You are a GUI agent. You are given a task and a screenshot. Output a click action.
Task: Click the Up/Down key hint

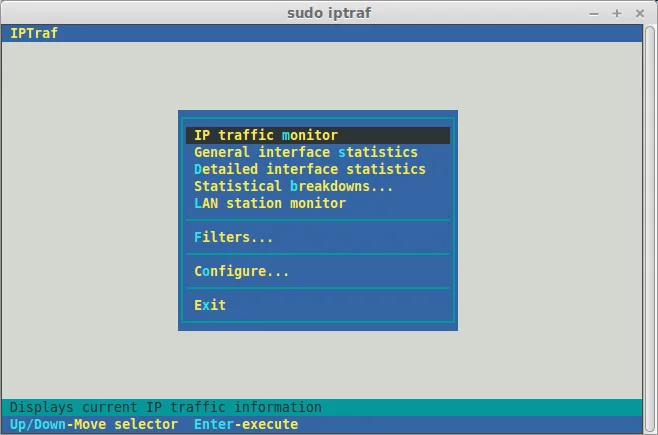pyautogui.click(x=37, y=424)
